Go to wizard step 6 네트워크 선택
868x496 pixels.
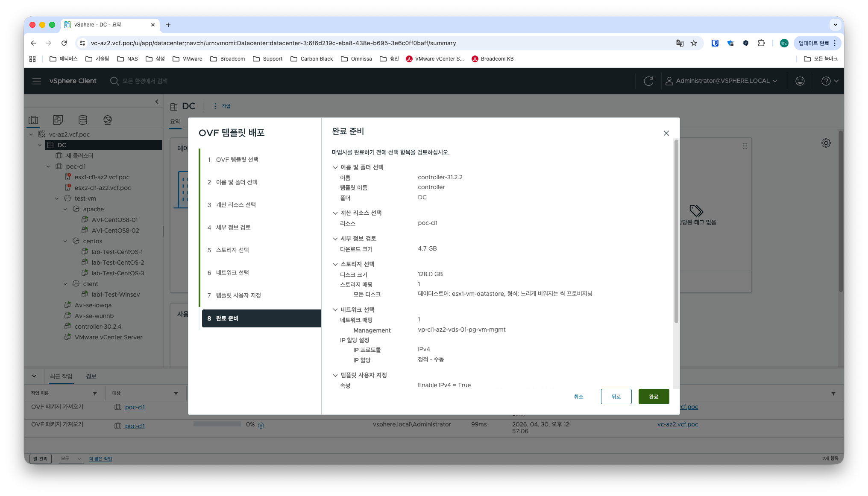tap(232, 273)
